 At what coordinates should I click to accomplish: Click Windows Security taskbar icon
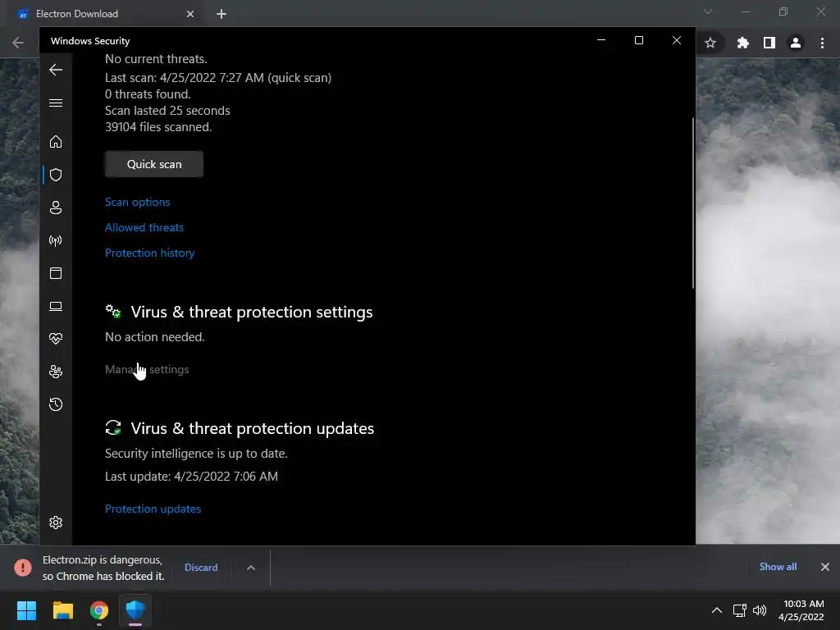pyautogui.click(x=135, y=610)
